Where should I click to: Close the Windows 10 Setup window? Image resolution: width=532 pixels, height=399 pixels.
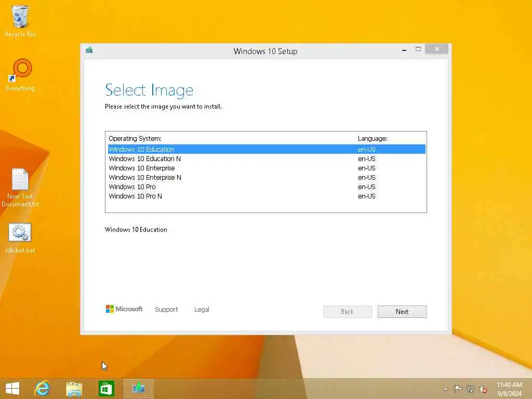(436, 49)
